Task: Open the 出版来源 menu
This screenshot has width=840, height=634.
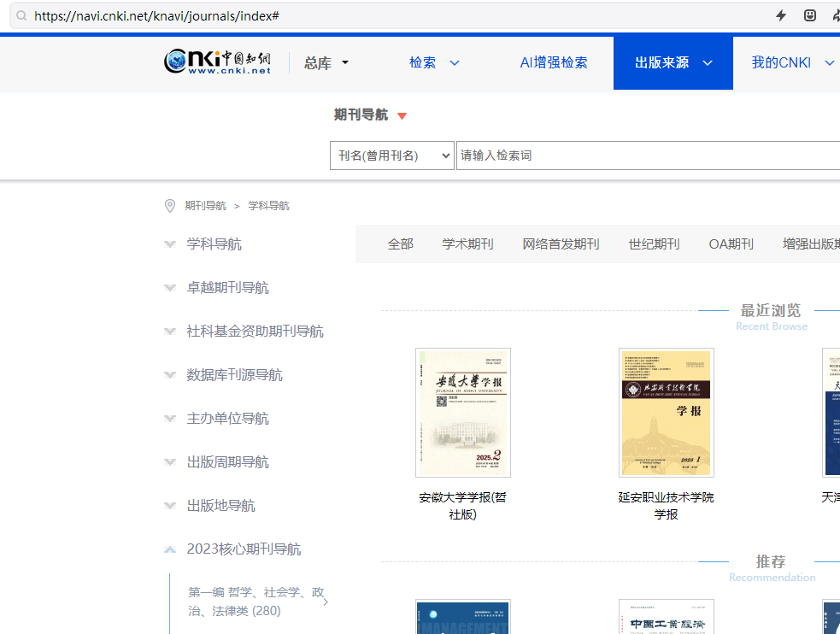Action: tap(673, 62)
